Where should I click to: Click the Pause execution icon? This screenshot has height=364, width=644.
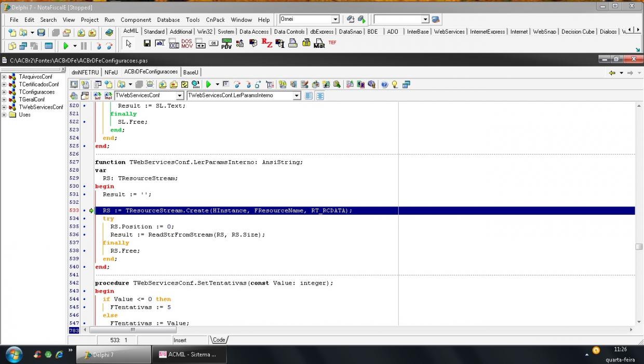[x=84, y=46]
